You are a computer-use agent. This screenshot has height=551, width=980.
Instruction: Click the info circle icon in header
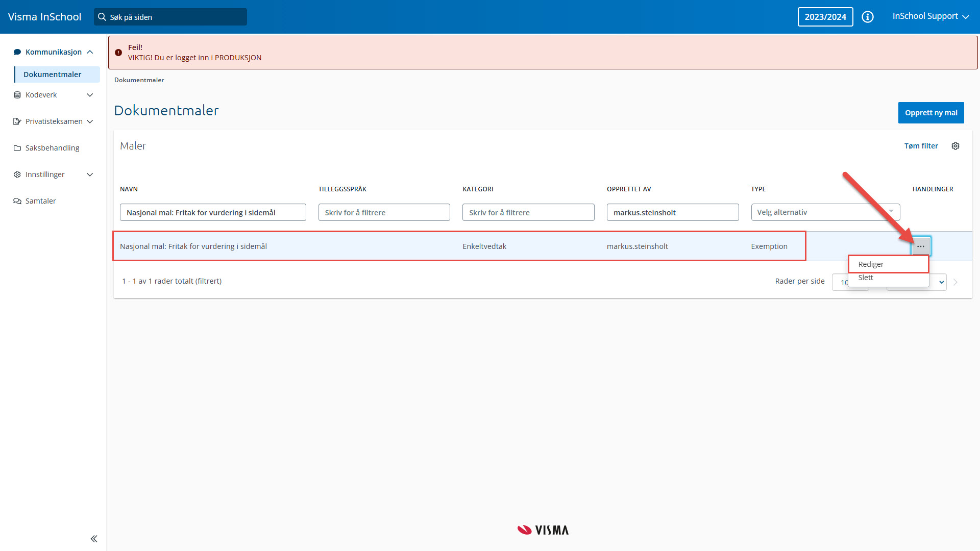pyautogui.click(x=867, y=17)
